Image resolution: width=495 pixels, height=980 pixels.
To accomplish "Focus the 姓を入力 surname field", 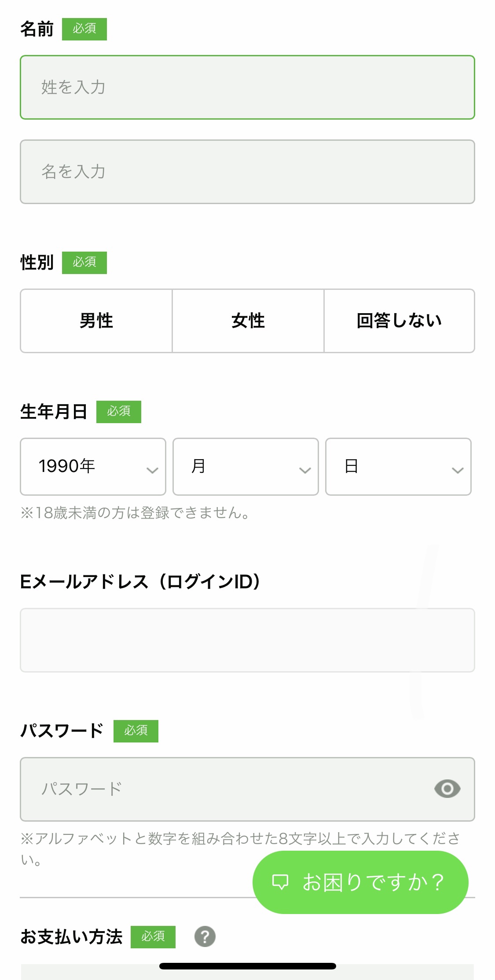I will (247, 87).
